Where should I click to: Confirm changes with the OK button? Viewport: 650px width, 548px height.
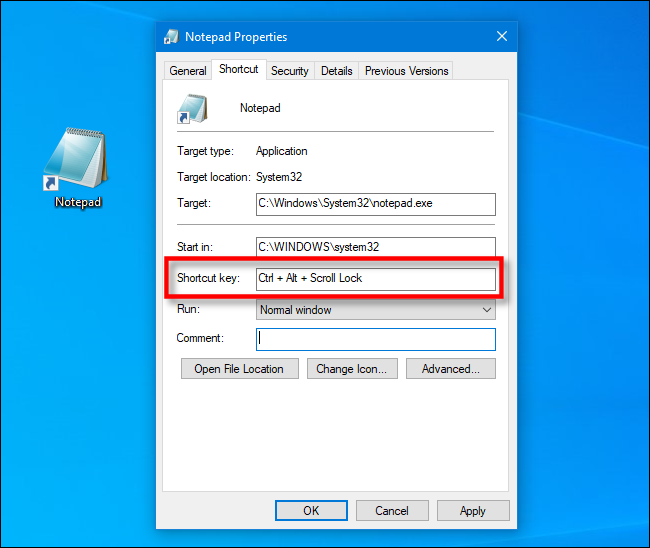311,511
